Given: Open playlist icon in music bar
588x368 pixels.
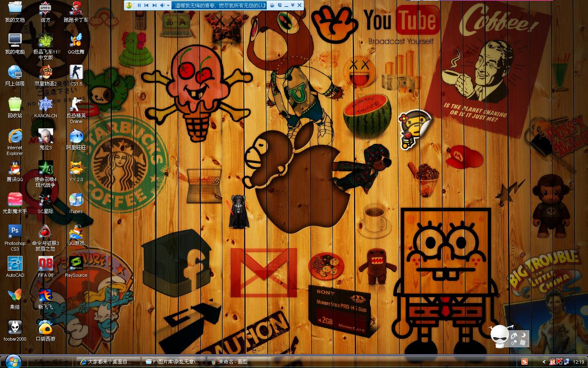Looking at the screenshot, I should click(280, 5).
